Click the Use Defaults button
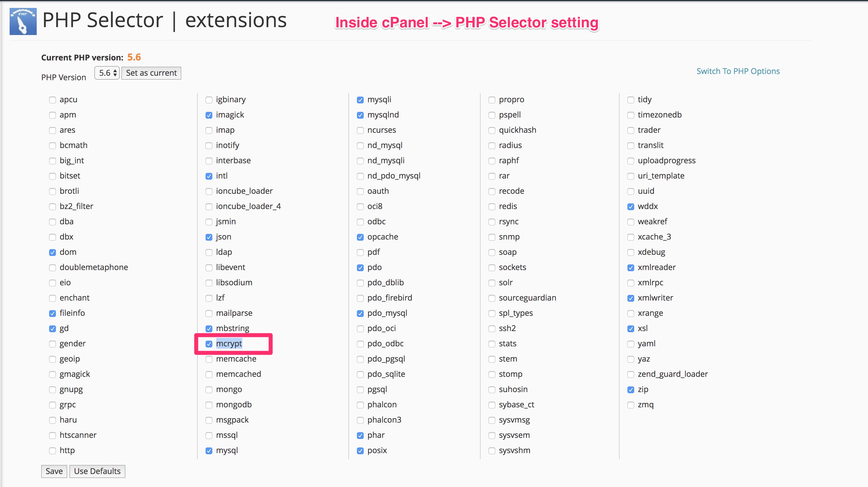Viewport: 868px width, 487px height. pos(97,471)
